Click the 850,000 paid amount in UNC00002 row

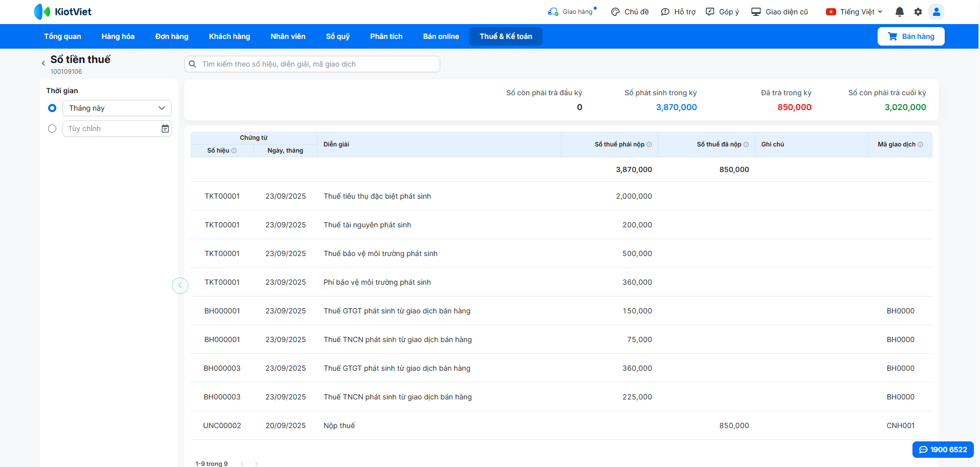[x=734, y=426]
